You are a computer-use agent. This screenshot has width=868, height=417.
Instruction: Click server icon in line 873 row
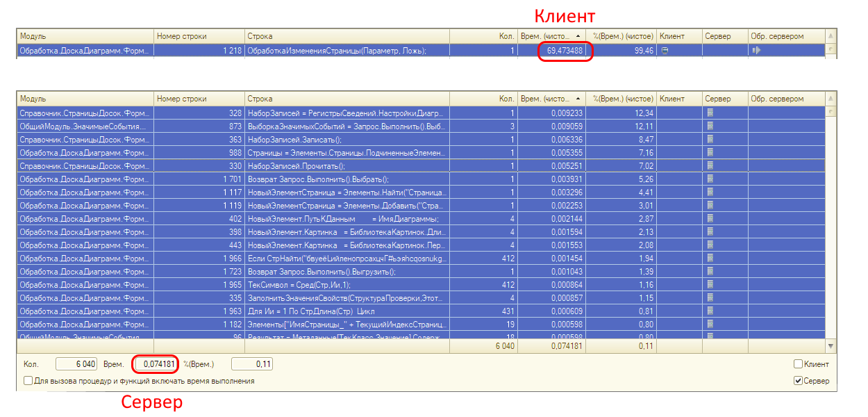coord(710,126)
